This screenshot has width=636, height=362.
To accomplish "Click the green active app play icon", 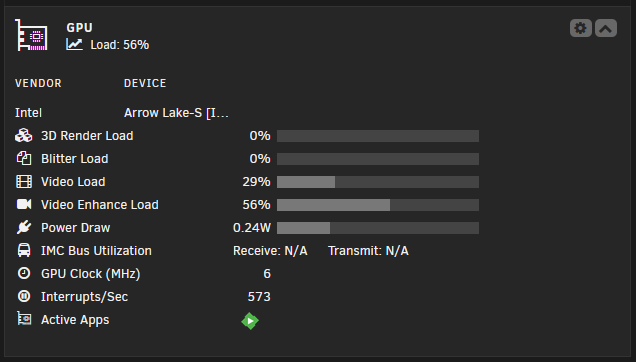I will 250,321.
